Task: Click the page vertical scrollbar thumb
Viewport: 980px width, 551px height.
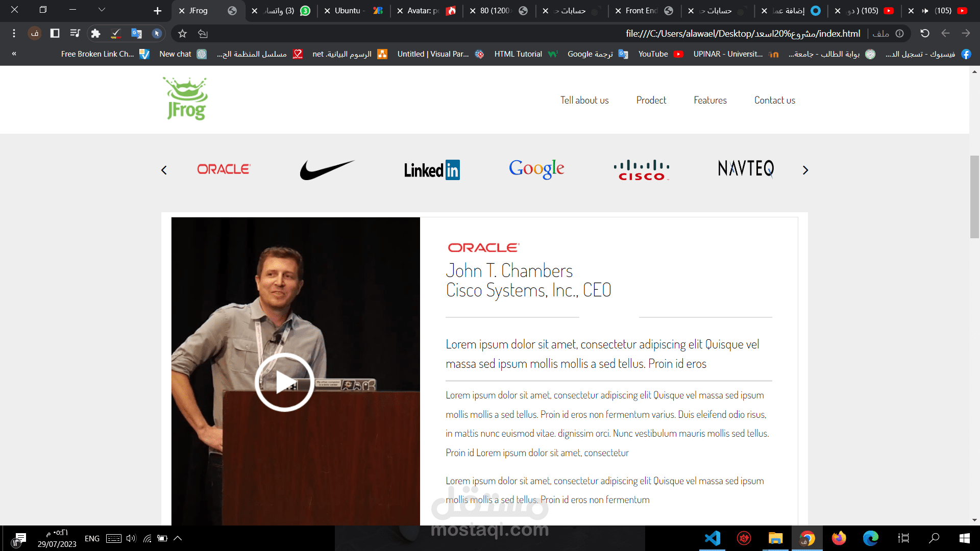Action: pyautogui.click(x=974, y=196)
